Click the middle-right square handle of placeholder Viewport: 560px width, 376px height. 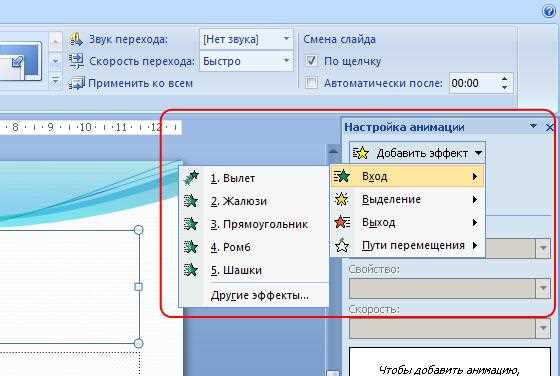point(139,286)
